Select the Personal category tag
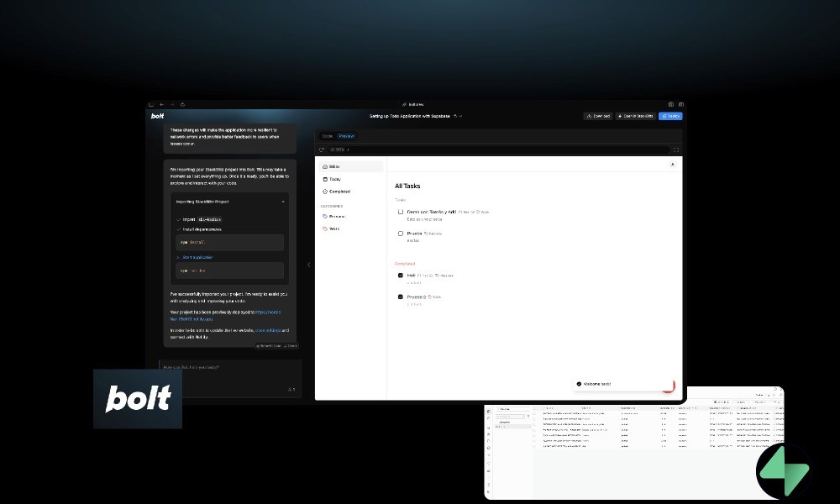This screenshot has height=504, width=840. point(333,217)
